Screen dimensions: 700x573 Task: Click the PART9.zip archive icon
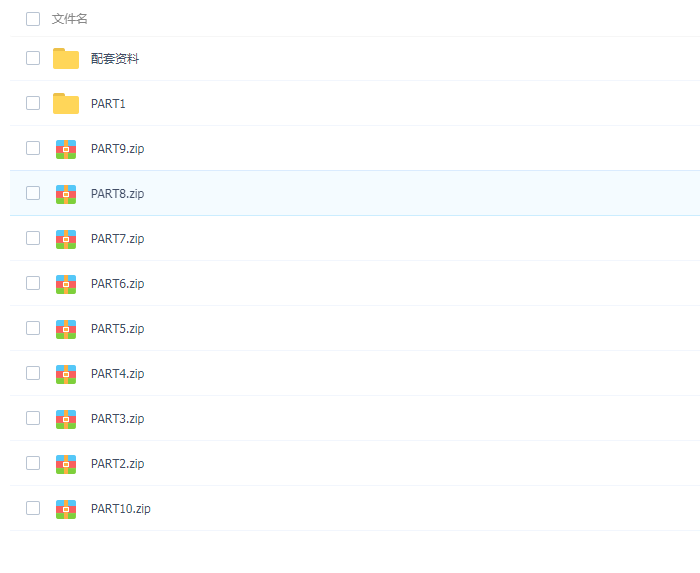coord(66,149)
